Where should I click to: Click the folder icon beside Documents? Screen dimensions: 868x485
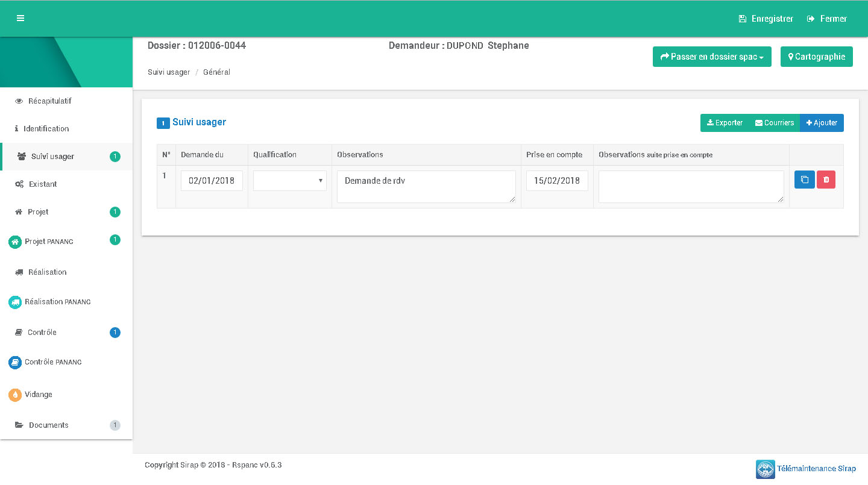tap(19, 425)
